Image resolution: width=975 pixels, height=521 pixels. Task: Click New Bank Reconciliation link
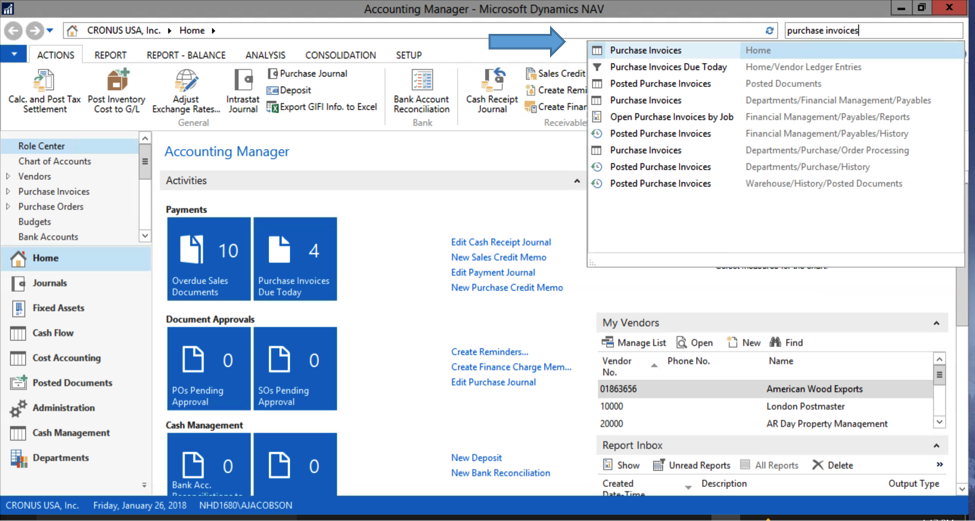pos(501,473)
